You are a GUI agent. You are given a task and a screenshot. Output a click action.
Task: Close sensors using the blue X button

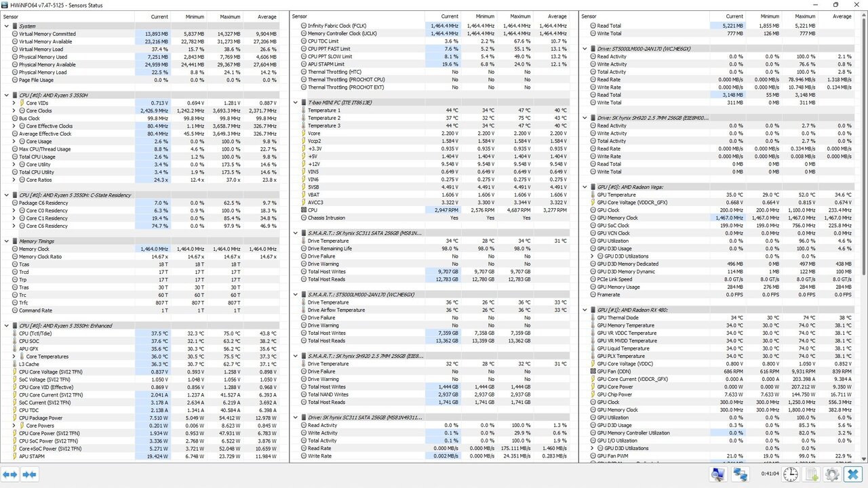point(853,474)
